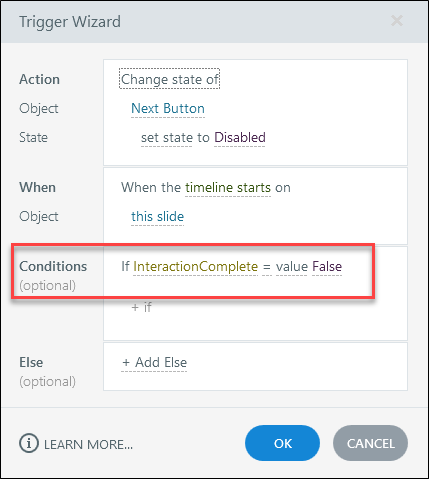The height and width of the screenshot is (479, 429).
Task: Select the 'Next Button' object link
Action: click(x=168, y=109)
